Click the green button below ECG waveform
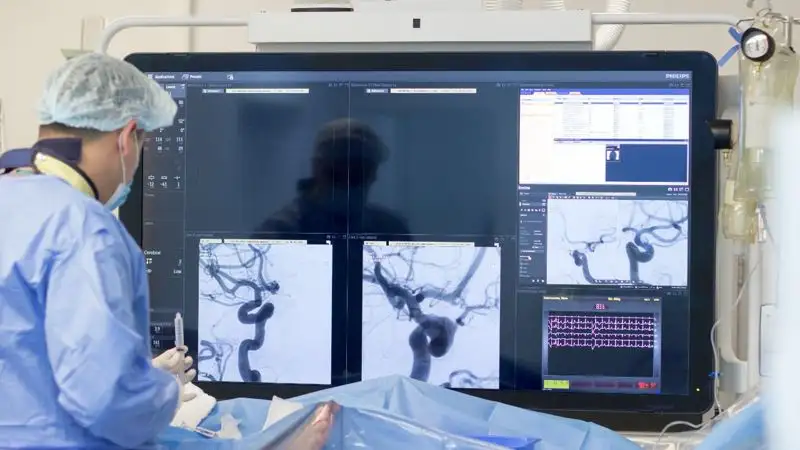This screenshot has height=450, width=800. pyautogui.click(x=556, y=383)
